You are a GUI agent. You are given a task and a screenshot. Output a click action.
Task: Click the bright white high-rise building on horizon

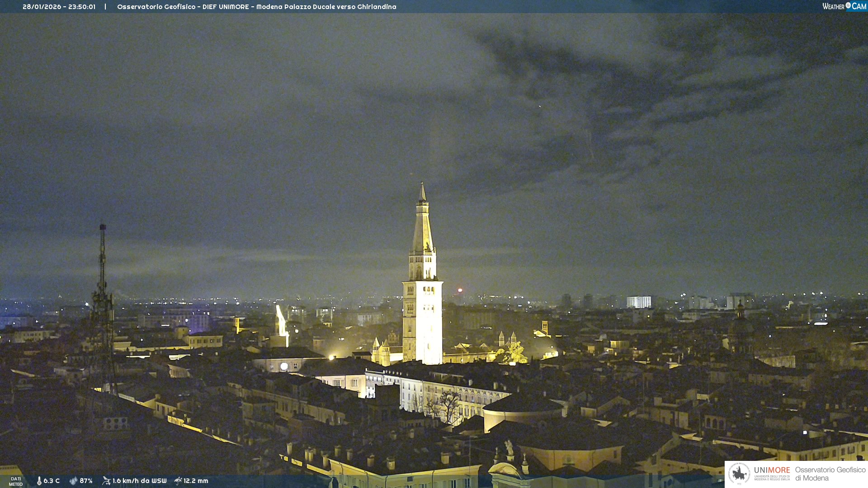(639, 302)
